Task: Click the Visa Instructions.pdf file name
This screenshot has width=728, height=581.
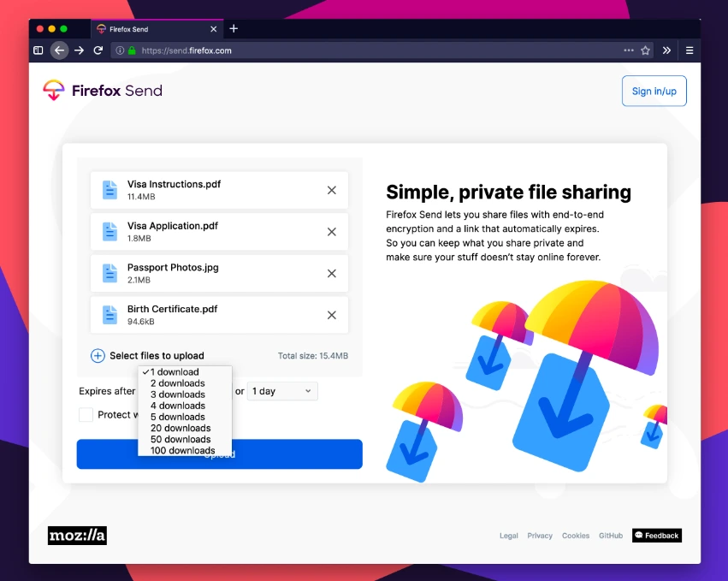Action: [x=175, y=184]
